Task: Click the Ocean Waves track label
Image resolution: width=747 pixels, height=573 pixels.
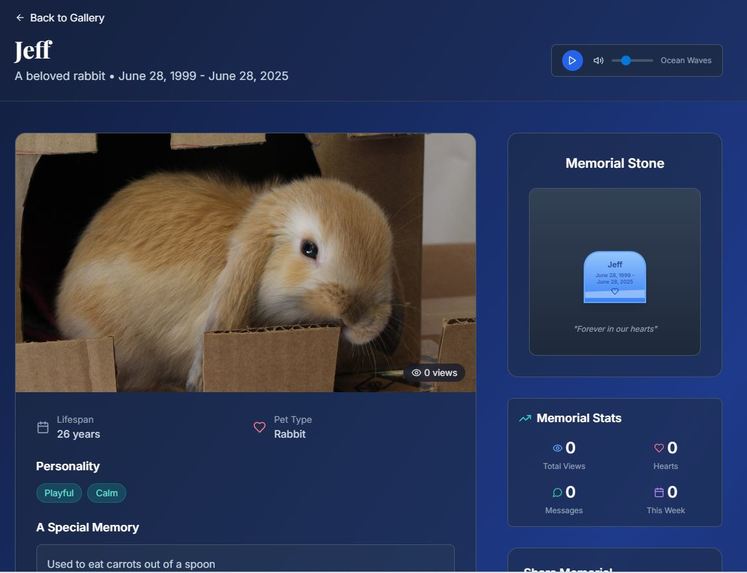Action: point(686,60)
